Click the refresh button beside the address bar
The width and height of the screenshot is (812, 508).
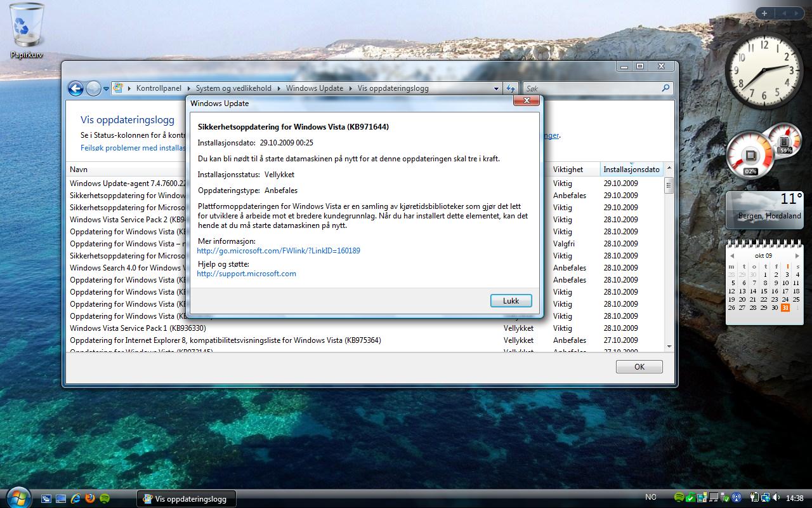511,88
